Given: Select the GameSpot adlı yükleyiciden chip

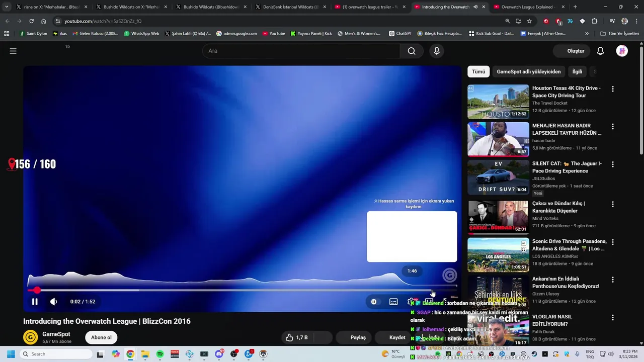Looking at the screenshot, I should point(528,71).
